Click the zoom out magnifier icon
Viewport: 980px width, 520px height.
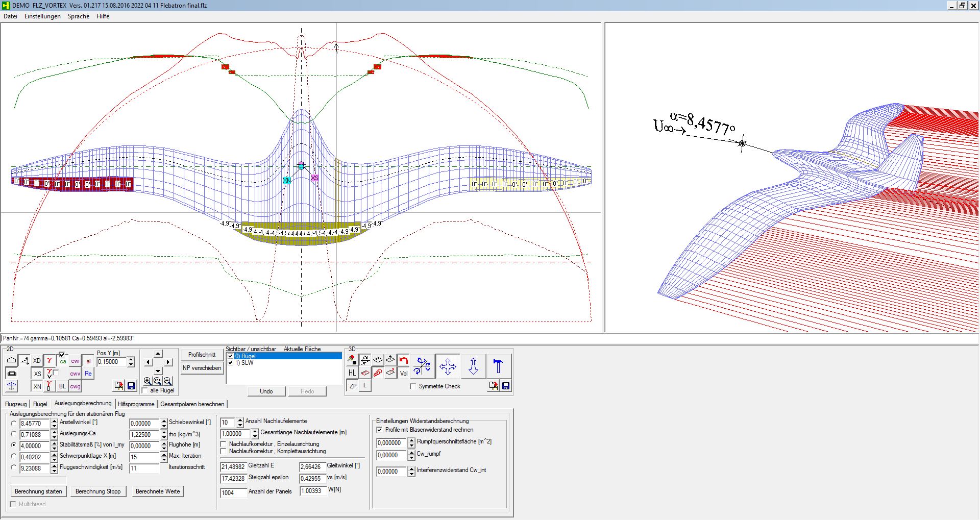[167, 381]
